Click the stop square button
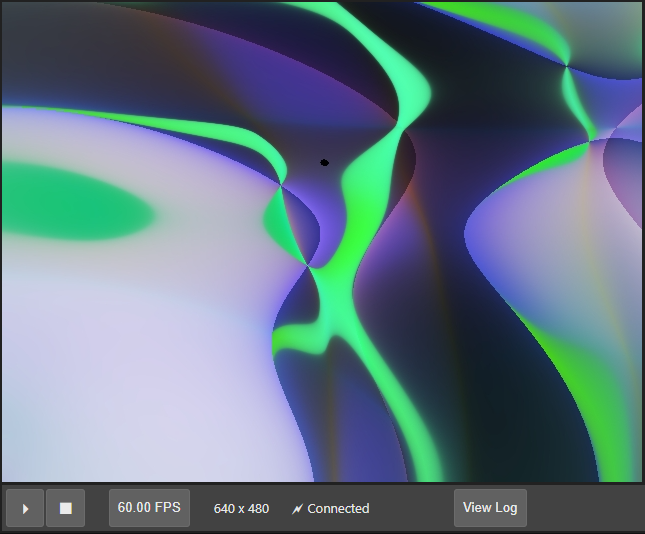This screenshot has width=645, height=534. (x=66, y=508)
